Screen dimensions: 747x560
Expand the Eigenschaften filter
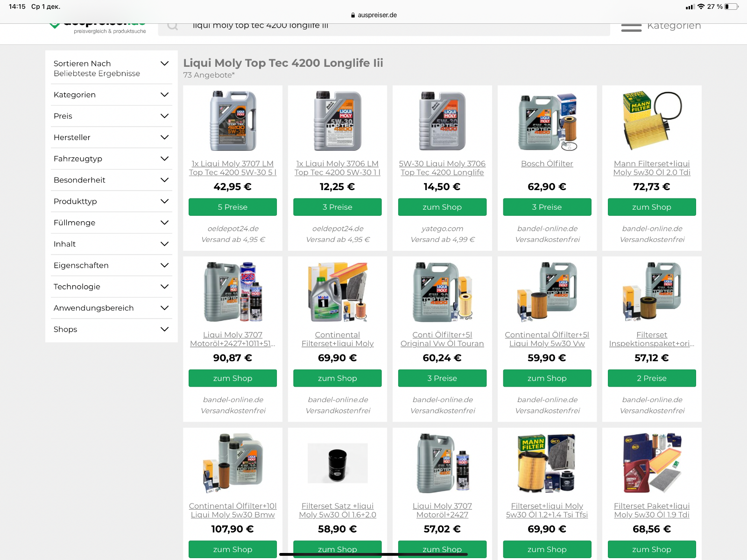[x=111, y=265]
